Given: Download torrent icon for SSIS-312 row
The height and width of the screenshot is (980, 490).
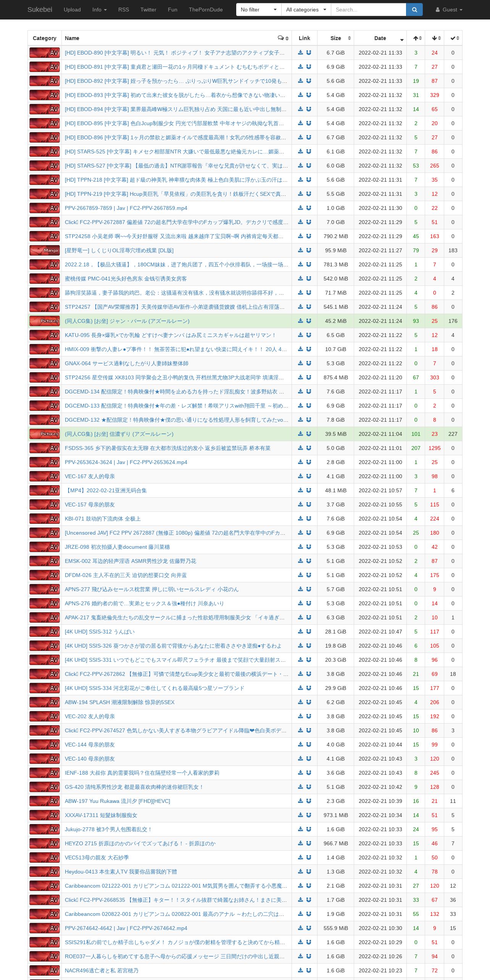Looking at the screenshot, I should pos(301,632).
